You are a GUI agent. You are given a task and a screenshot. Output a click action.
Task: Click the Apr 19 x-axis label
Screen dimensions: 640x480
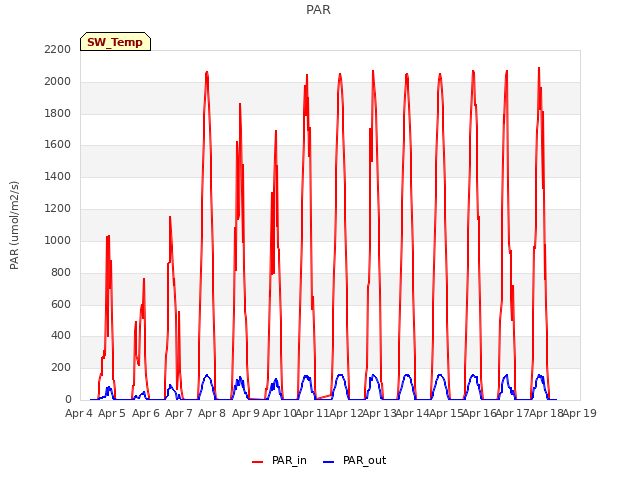pos(579,413)
